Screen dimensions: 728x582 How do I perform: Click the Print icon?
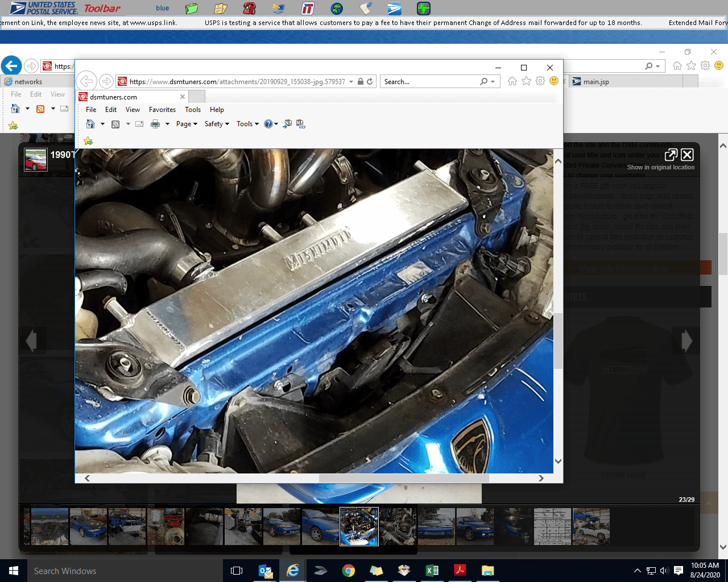click(155, 124)
